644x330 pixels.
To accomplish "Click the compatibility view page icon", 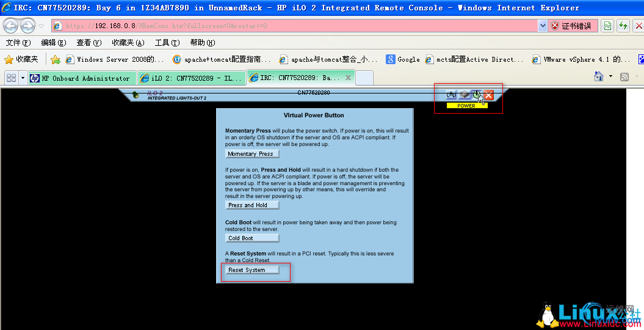I will click(x=607, y=26).
